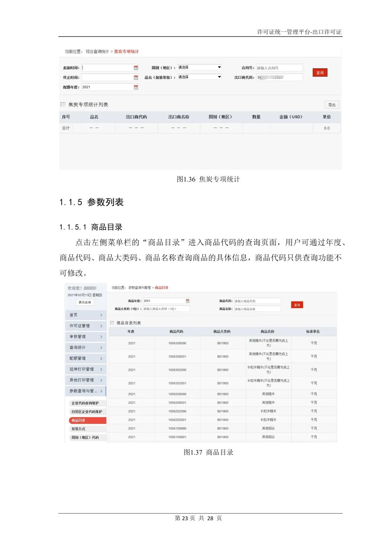Image resolution: width=392 pixels, height=554 pixels.
Task: Click the 品名 column header
Action: 94,117
